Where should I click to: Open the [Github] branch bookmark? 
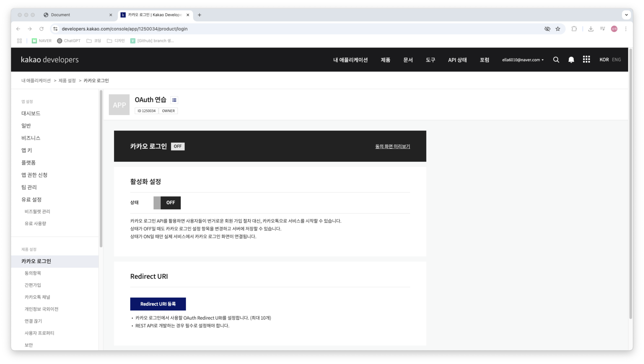click(x=152, y=41)
